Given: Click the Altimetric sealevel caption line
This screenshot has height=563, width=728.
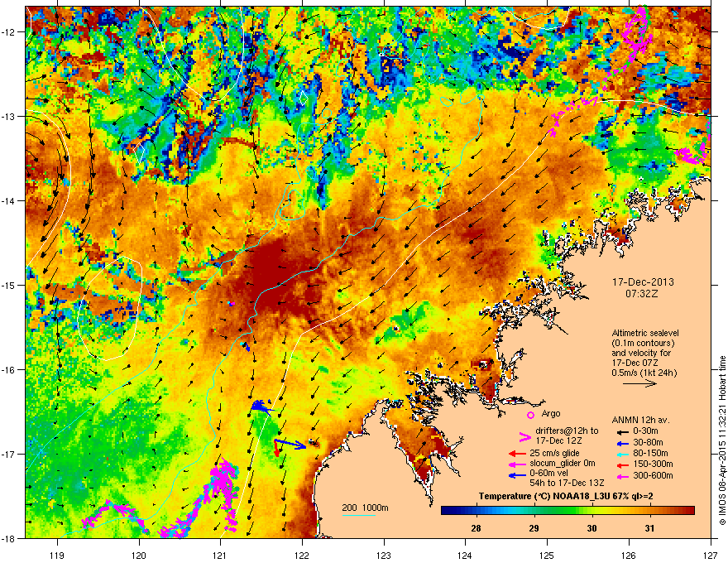Looking at the screenshot, I should point(645,333).
